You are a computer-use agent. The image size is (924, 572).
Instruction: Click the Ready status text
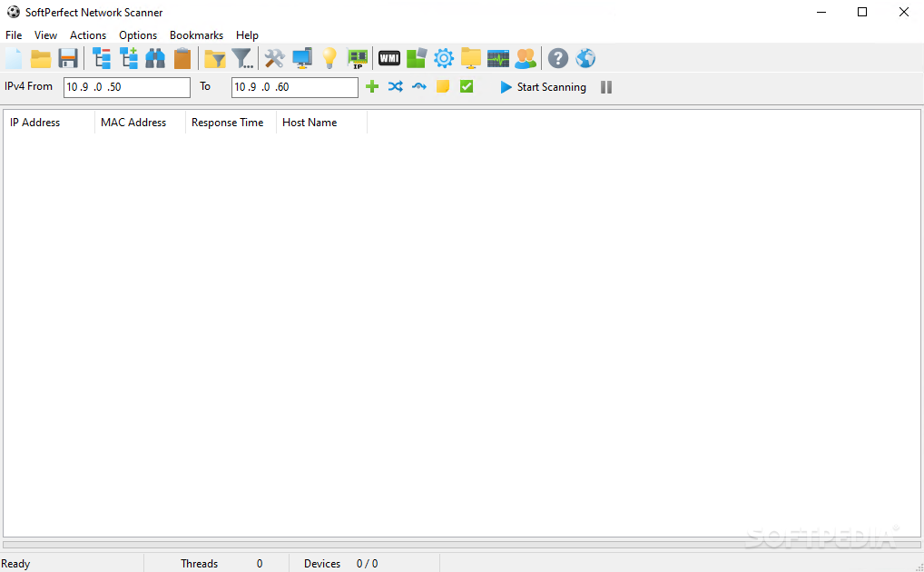click(16, 564)
